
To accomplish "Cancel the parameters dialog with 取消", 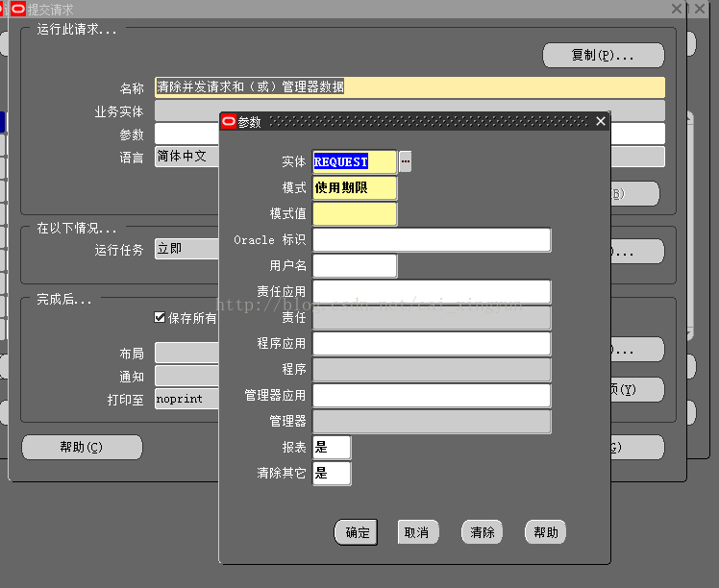I will (x=417, y=532).
